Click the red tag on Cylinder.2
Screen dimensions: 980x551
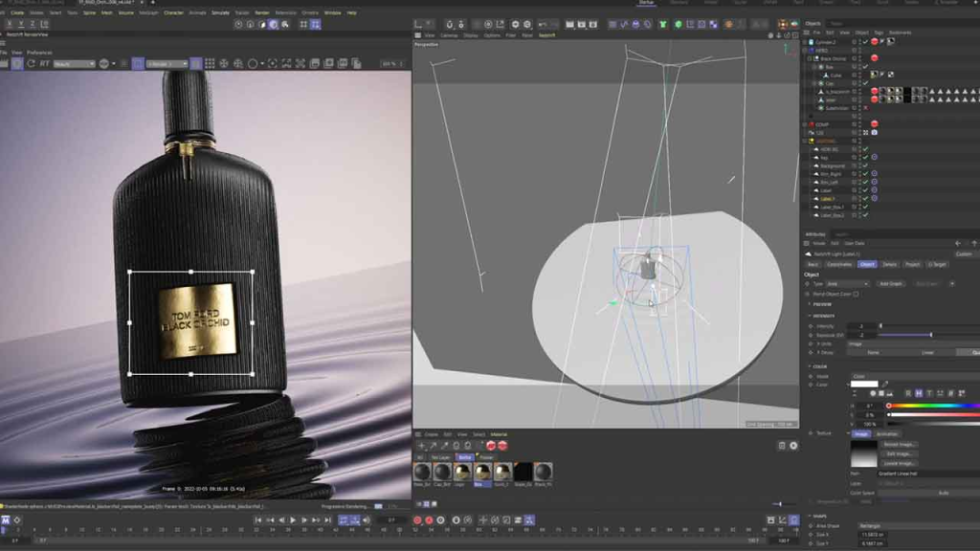click(x=875, y=42)
